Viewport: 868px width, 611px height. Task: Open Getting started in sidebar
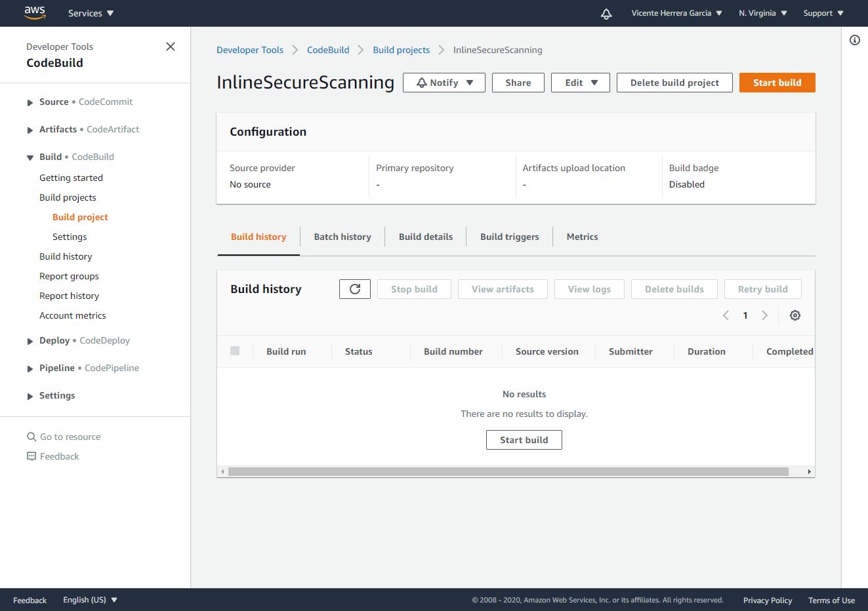(x=71, y=178)
